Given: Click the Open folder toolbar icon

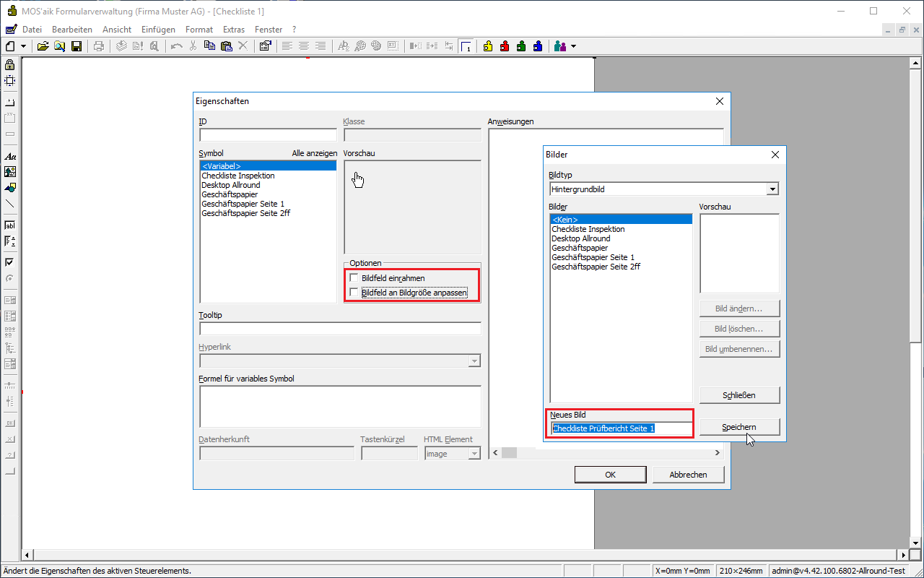Looking at the screenshot, I should click(43, 46).
